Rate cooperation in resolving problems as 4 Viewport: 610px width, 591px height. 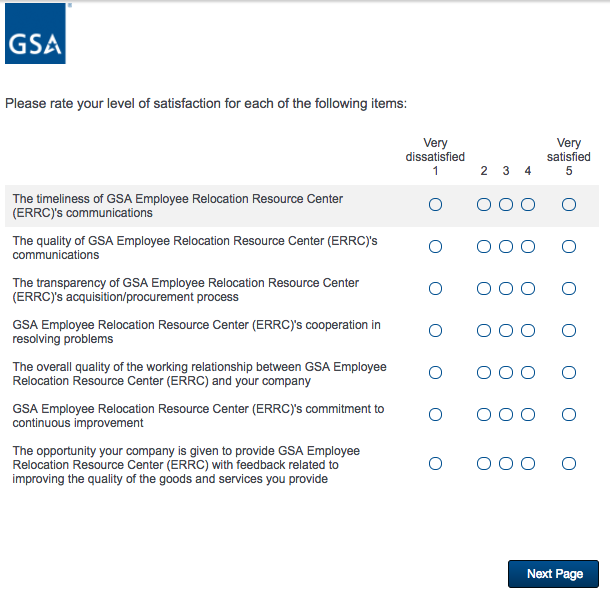[528, 331]
